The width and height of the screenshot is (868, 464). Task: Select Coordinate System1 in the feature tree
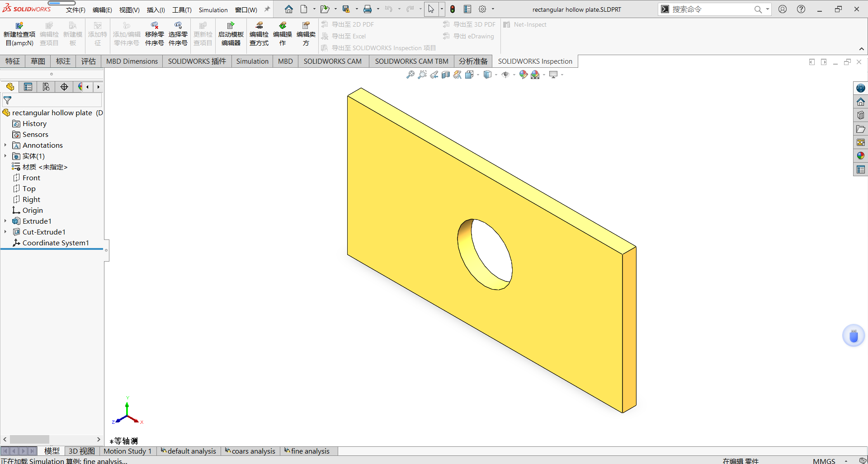click(x=56, y=243)
